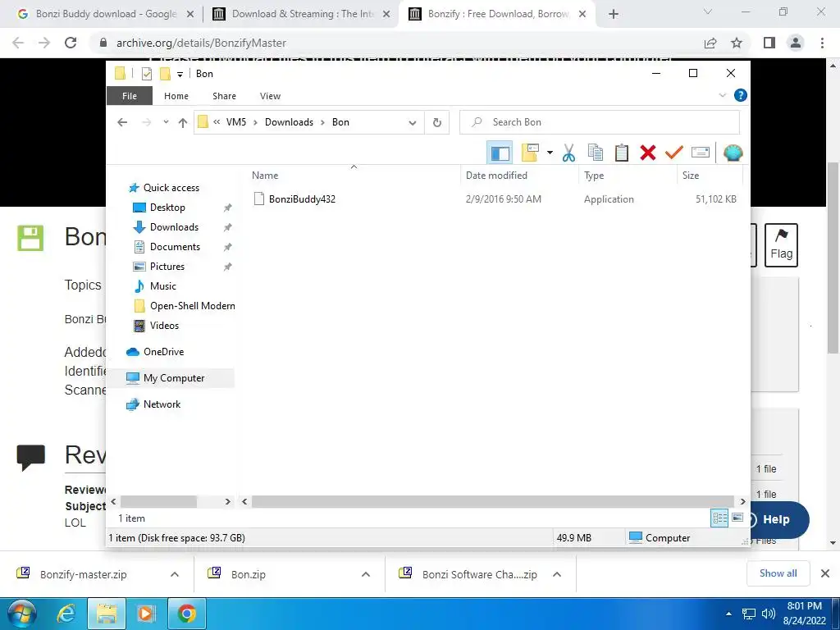Image resolution: width=840 pixels, height=630 pixels.
Task: Click the orange checkmark Properties icon
Action: (x=674, y=153)
